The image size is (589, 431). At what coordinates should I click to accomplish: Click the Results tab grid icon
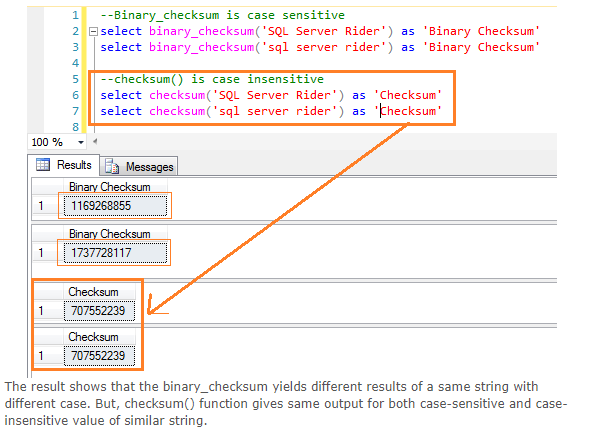pyautogui.click(x=43, y=165)
